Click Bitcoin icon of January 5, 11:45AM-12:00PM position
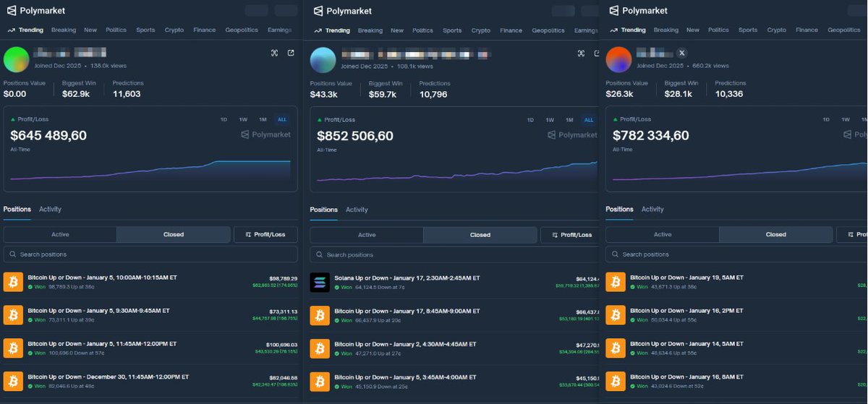 (13, 348)
